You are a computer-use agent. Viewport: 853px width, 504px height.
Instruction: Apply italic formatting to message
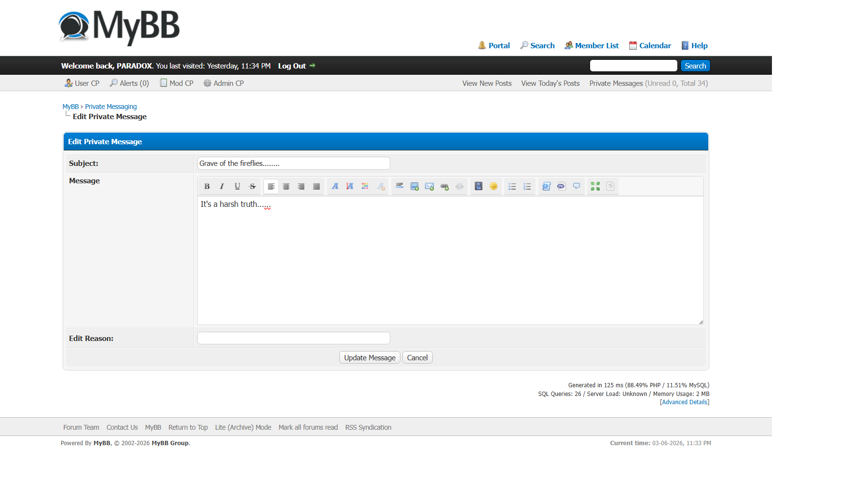pyautogui.click(x=222, y=186)
